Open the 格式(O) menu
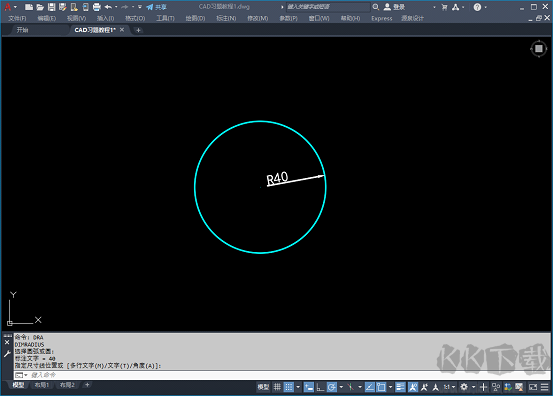The width and height of the screenshot is (553, 396). tap(135, 18)
